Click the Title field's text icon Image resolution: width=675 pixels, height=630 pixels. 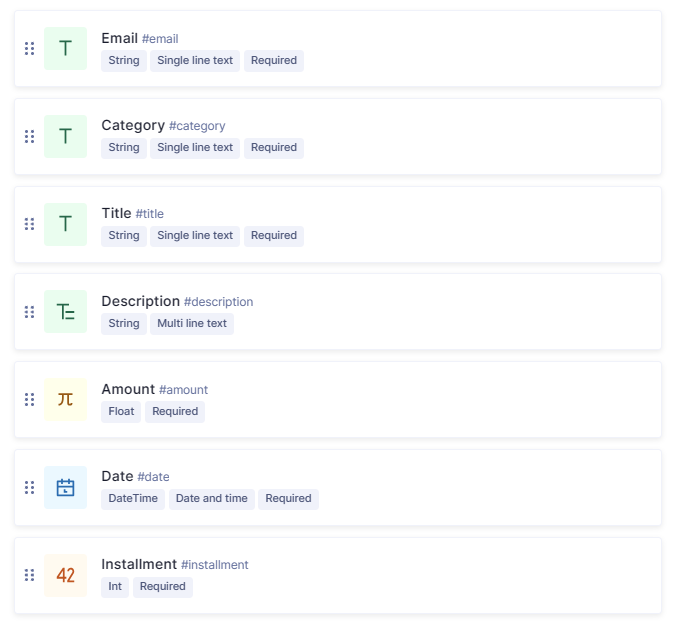65,224
